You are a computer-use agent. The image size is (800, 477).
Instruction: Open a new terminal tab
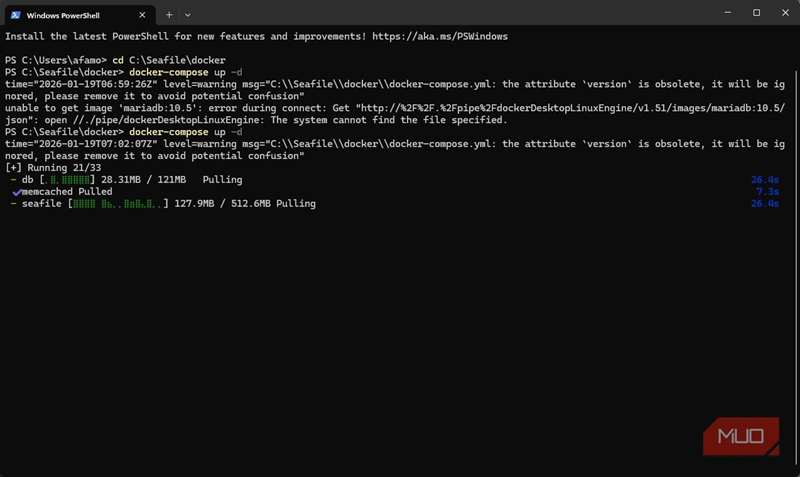(169, 14)
